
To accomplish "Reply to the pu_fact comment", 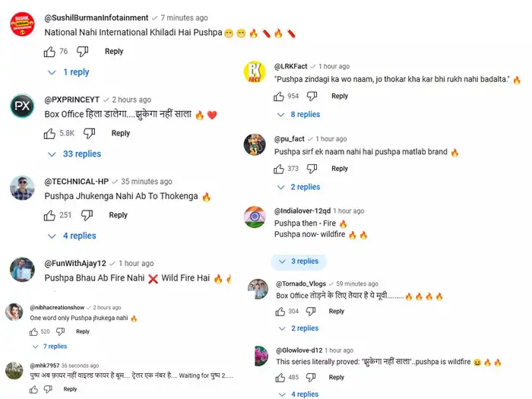I will (340, 169).
